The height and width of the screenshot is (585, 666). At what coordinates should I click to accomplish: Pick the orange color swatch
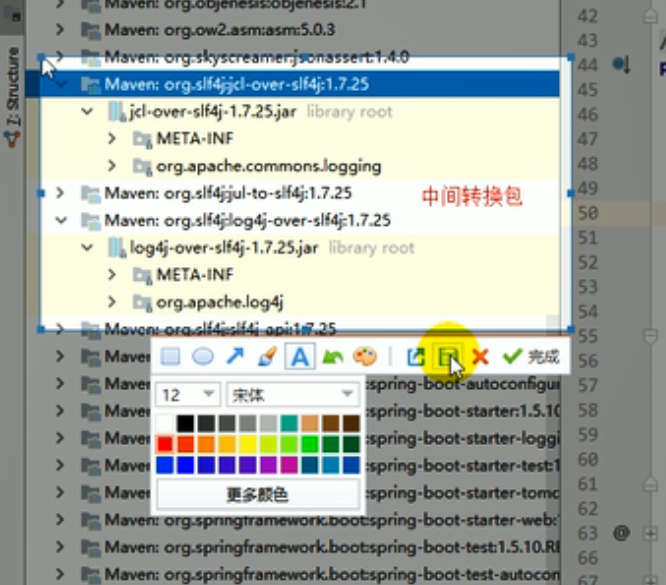click(x=206, y=444)
